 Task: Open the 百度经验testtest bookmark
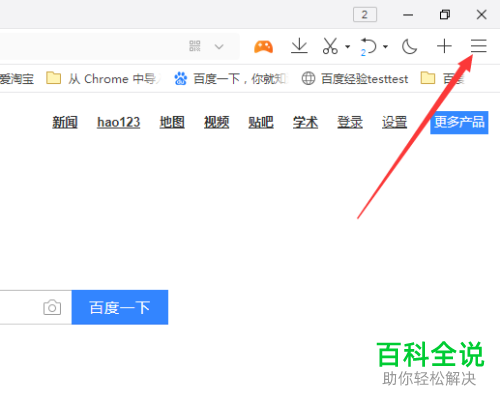coord(355,79)
